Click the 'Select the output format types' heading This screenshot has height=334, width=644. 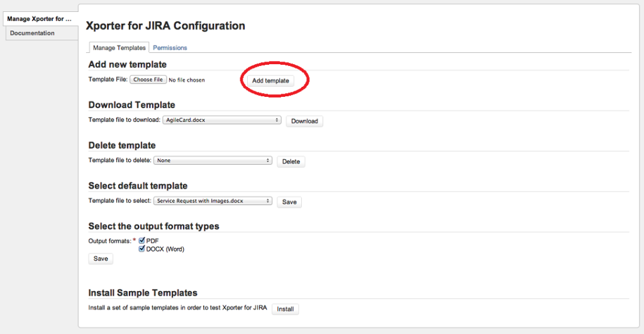tap(153, 226)
